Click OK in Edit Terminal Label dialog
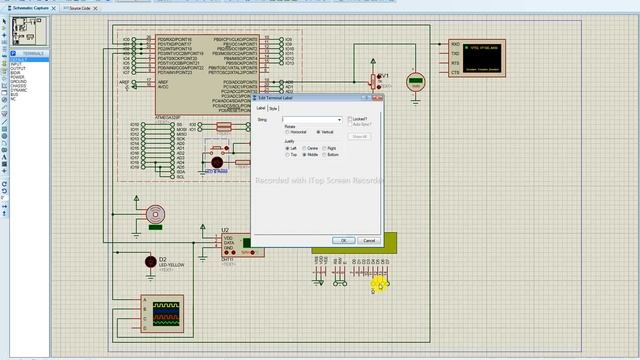 [343, 240]
